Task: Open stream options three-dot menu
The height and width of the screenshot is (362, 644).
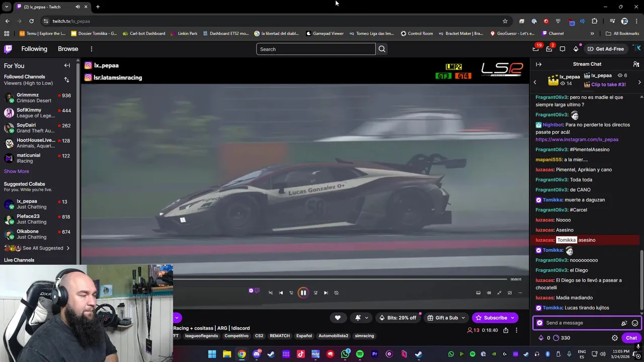Action: coord(516,330)
